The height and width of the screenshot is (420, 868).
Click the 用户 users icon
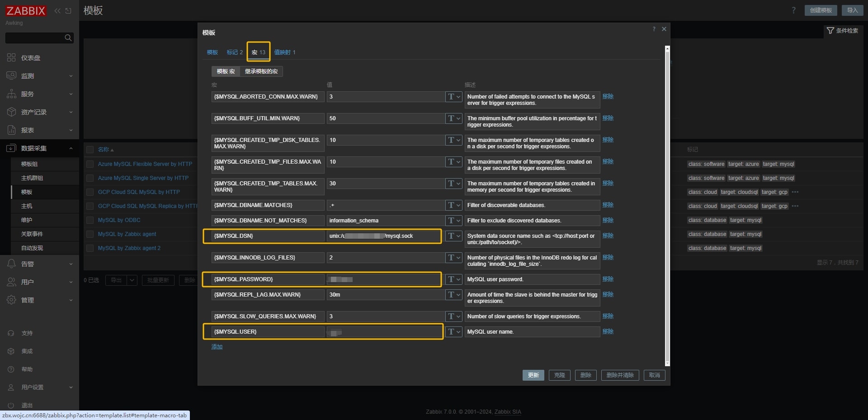click(11, 282)
